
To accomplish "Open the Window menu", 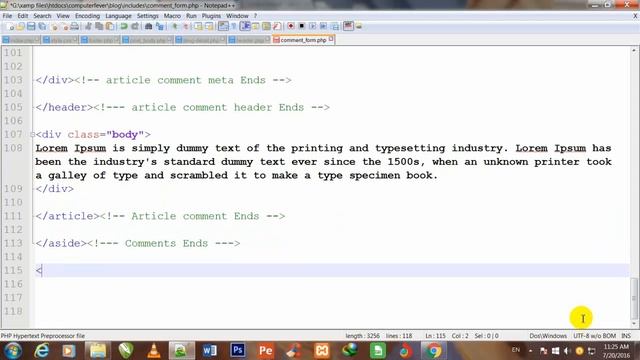I will pyautogui.click(x=237, y=16).
